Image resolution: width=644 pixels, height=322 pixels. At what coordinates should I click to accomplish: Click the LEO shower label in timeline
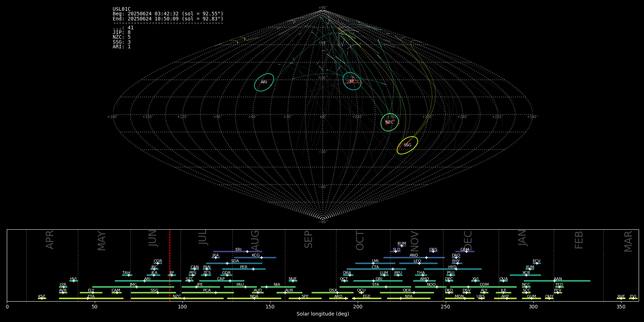tap(418, 261)
